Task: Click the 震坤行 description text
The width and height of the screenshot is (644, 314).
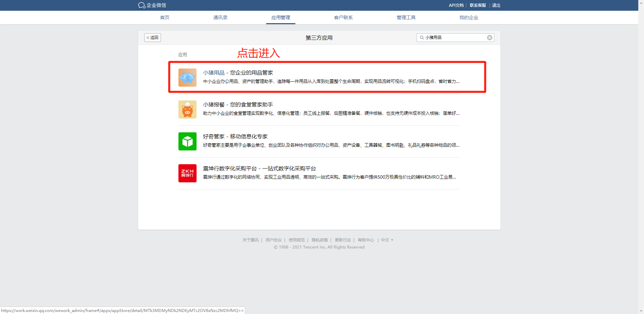Action: coord(329,177)
